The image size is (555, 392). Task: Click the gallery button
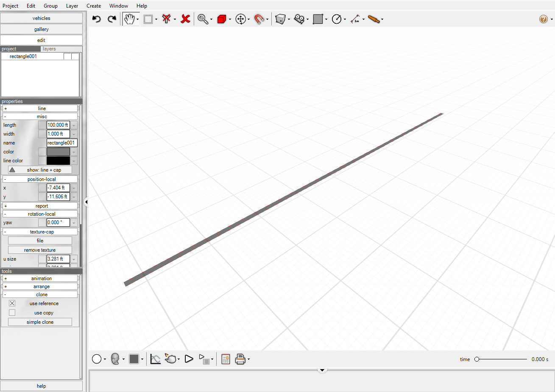41,29
